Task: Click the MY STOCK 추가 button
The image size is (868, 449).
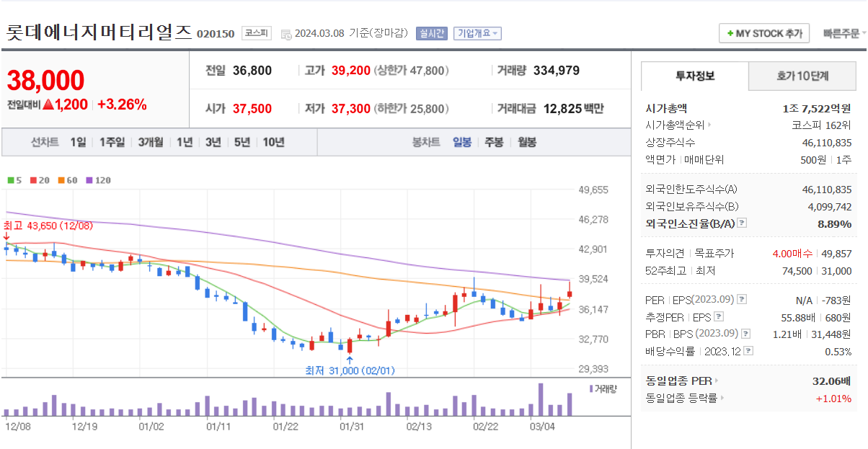Action: [764, 34]
